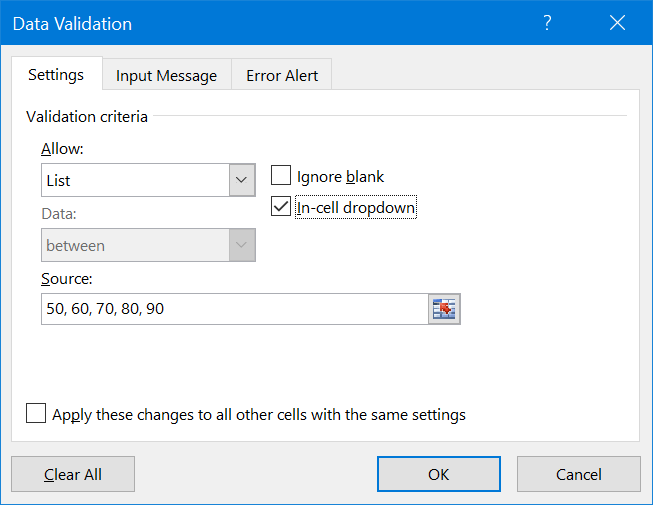Click the Cancel button
This screenshot has width=653, height=505.
click(578, 474)
